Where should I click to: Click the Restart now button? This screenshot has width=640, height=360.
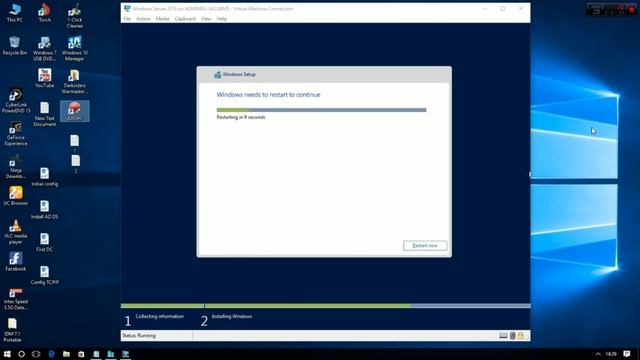pos(425,245)
